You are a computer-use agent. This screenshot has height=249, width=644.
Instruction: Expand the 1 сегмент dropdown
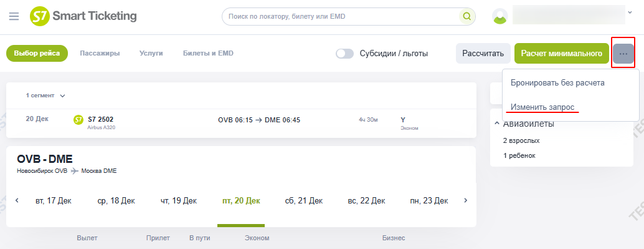[x=45, y=95]
